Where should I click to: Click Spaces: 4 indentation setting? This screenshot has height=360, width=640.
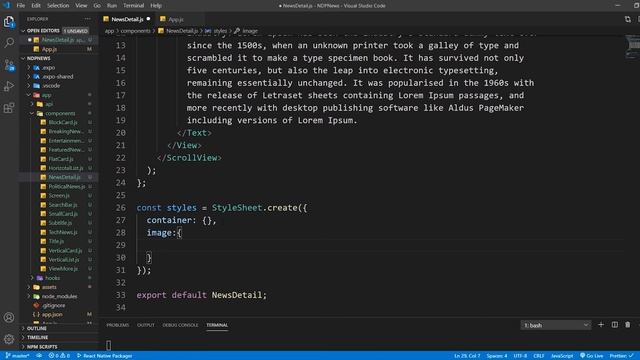497,356
